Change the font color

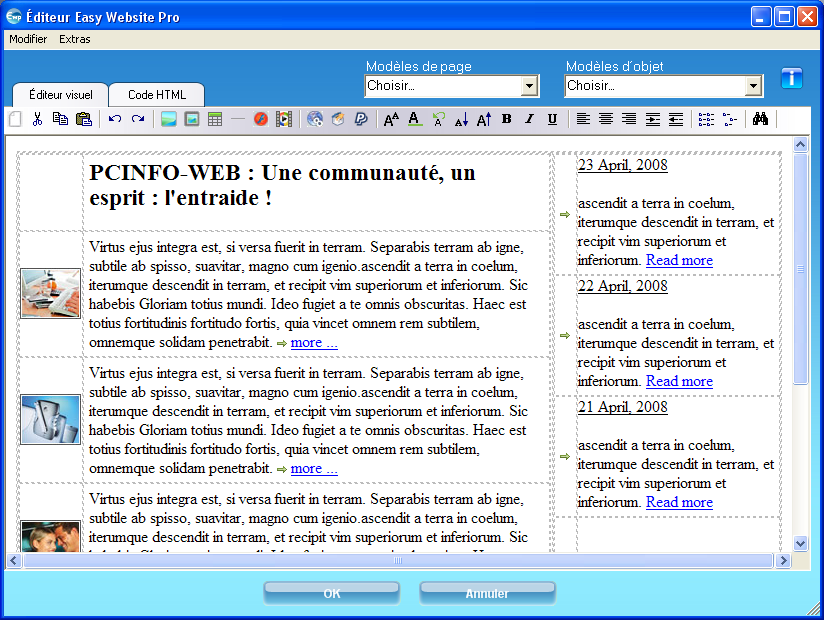point(415,119)
